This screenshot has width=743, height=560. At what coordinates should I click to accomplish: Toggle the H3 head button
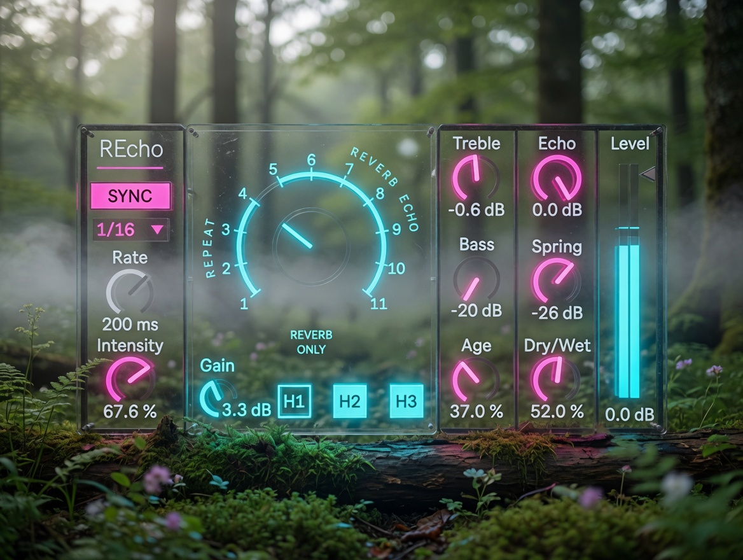click(x=406, y=401)
